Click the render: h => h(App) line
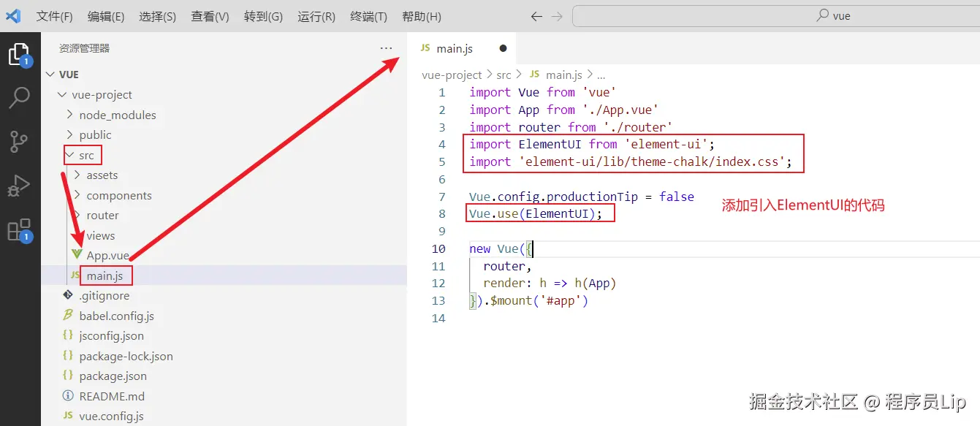The width and height of the screenshot is (980, 426). [550, 284]
